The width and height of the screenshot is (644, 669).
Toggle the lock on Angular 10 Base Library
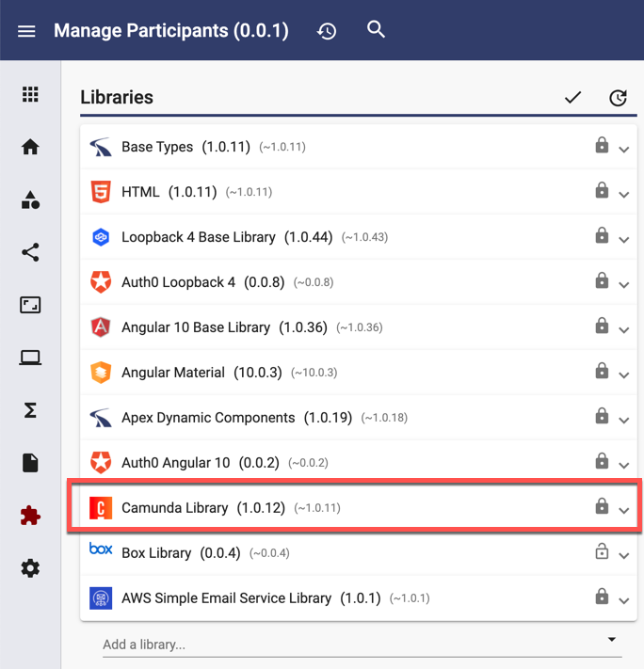tap(602, 326)
